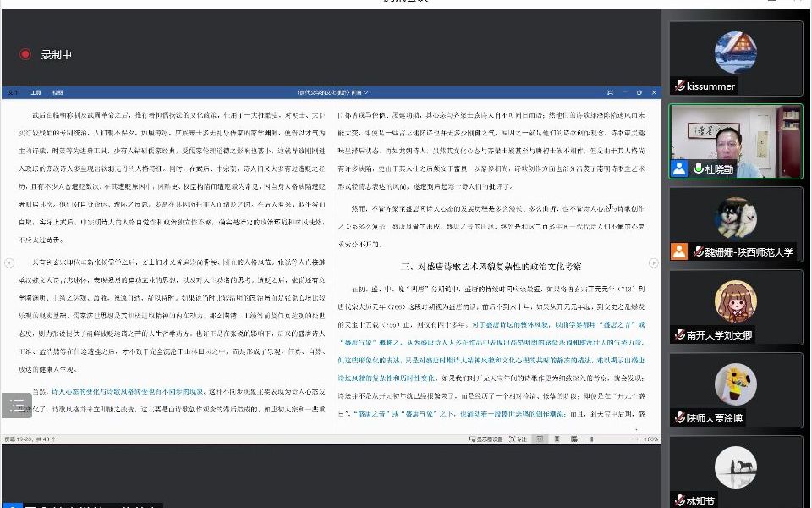This screenshot has width=812, height=508.
Task: Open the 文件 menu
Action: click(12, 91)
